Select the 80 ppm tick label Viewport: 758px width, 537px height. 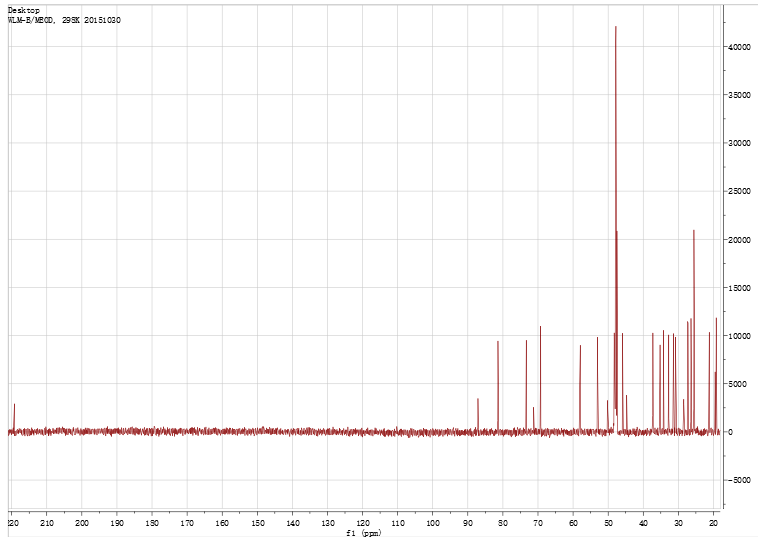[503, 523]
